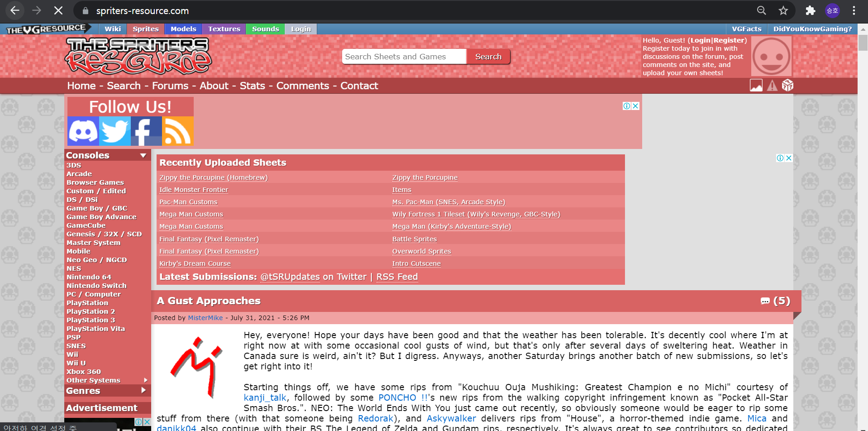Close the top banner advertisement
The height and width of the screenshot is (431, 868).
point(635,106)
